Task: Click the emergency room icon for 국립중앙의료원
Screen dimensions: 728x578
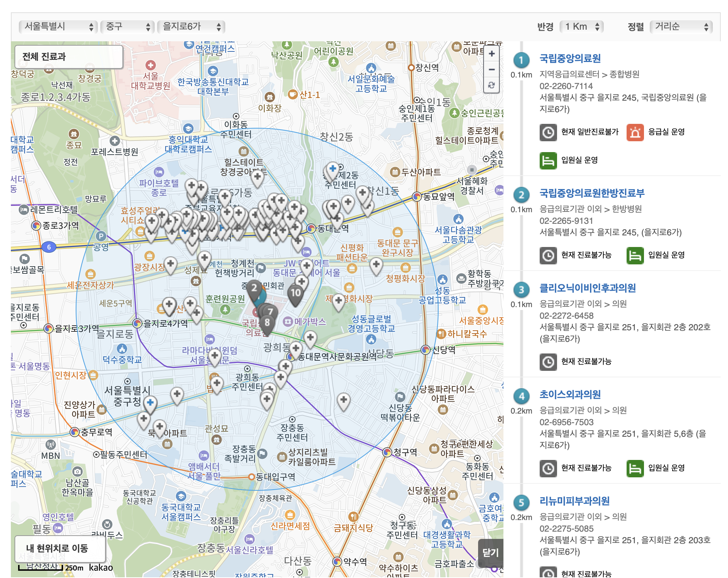Action: (x=635, y=132)
